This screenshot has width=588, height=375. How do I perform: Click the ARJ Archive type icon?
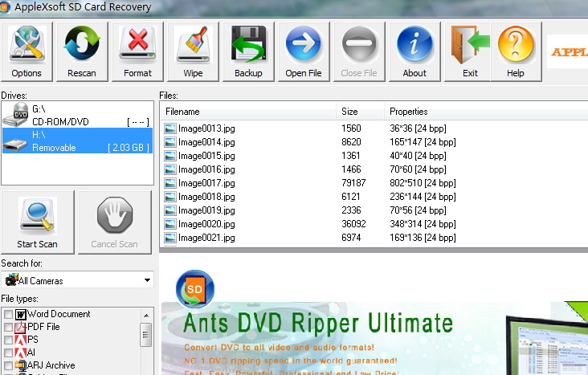pyautogui.click(x=20, y=365)
